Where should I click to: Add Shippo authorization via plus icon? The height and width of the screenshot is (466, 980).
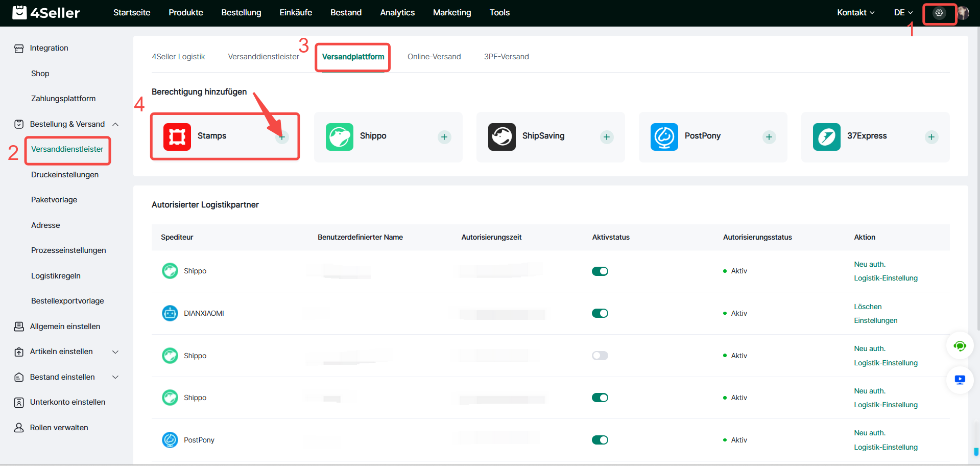444,137
